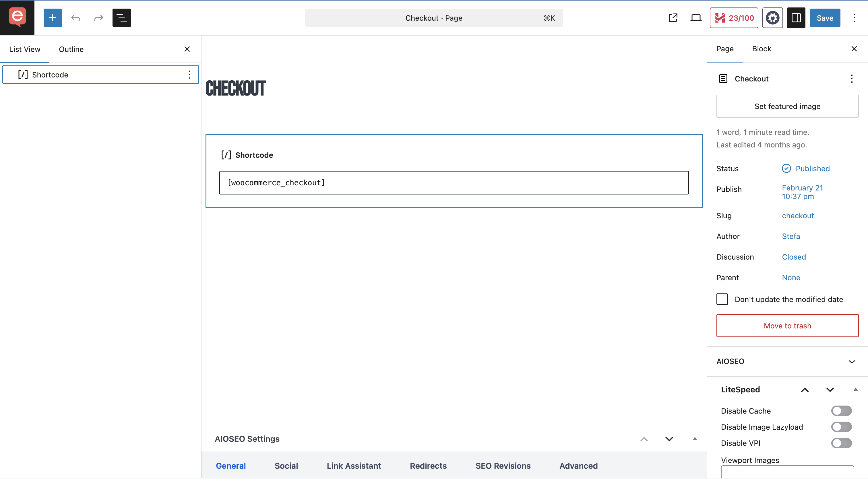Click the Move to trash button
This screenshot has height=479, width=868.
click(787, 326)
